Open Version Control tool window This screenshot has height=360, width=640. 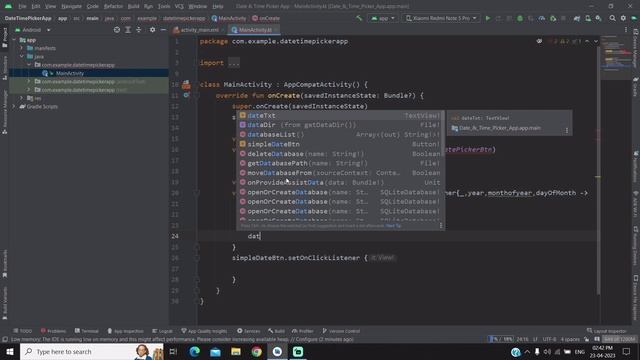(341, 331)
